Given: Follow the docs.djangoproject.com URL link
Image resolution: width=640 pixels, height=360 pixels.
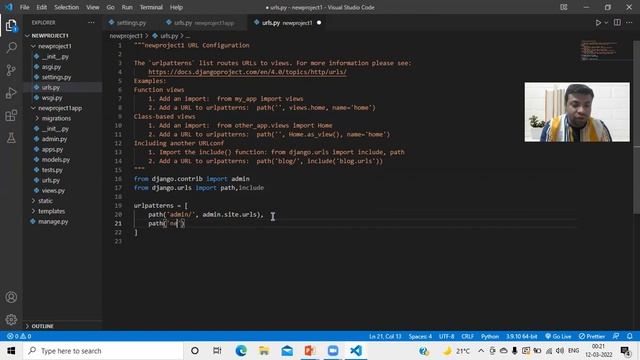Looking at the screenshot, I should [247, 72].
